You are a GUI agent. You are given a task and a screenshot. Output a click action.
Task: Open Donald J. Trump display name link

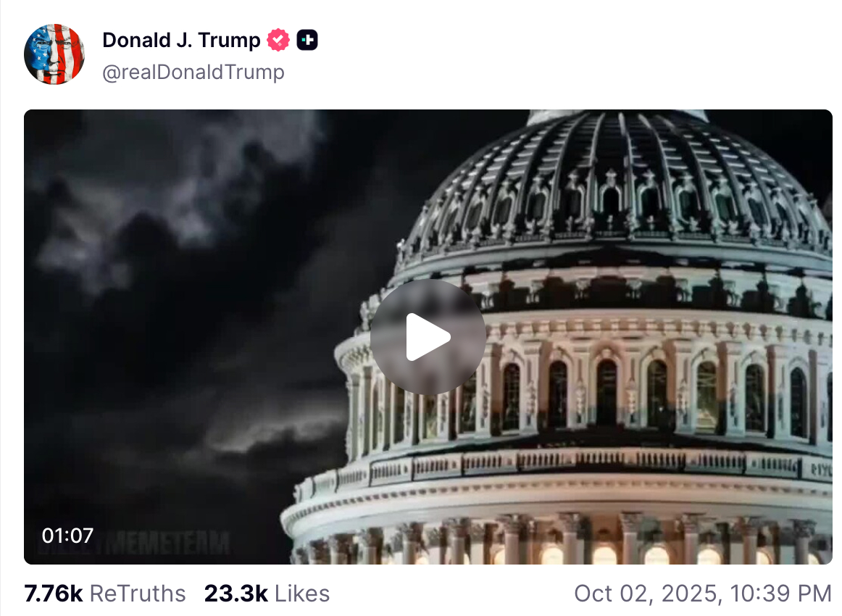coord(181,41)
